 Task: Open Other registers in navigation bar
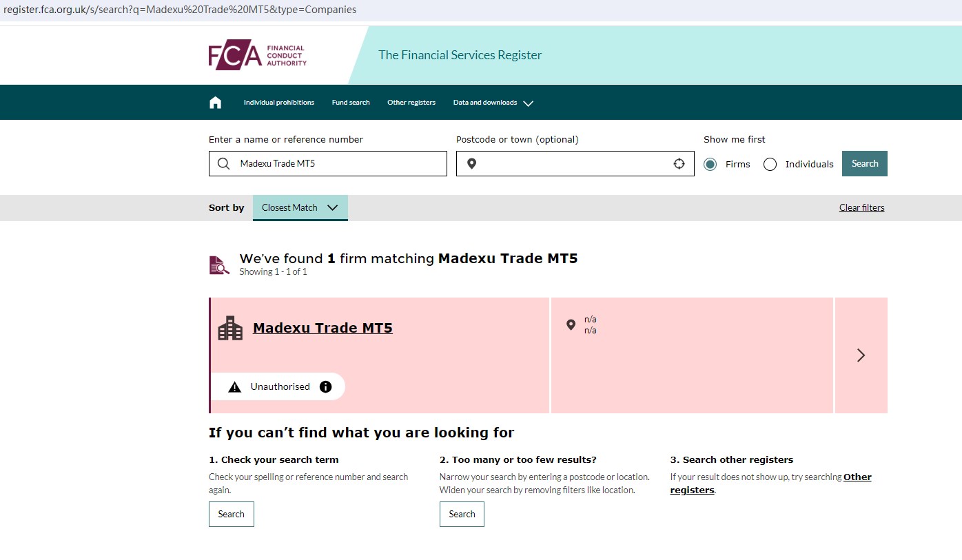pyautogui.click(x=411, y=103)
